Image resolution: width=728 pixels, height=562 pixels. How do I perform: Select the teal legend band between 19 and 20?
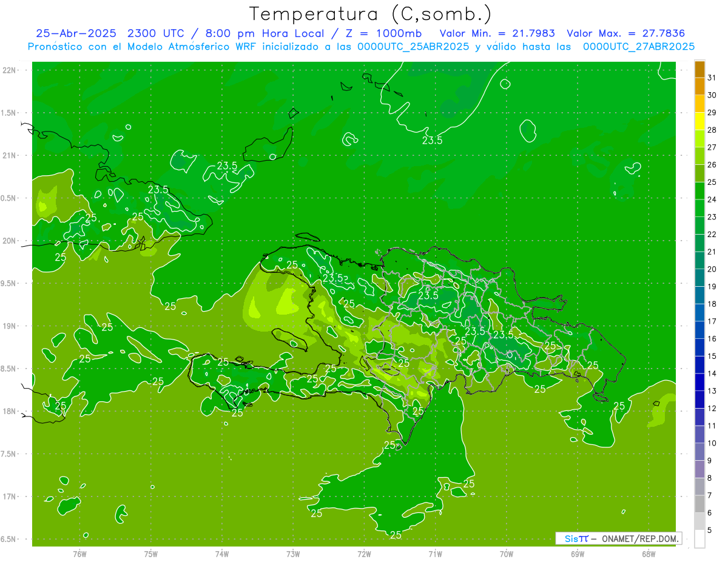coord(699,278)
